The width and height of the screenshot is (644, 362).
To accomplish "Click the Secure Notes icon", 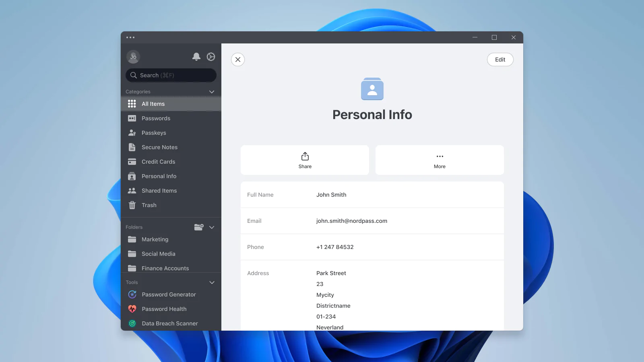I will tap(132, 147).
